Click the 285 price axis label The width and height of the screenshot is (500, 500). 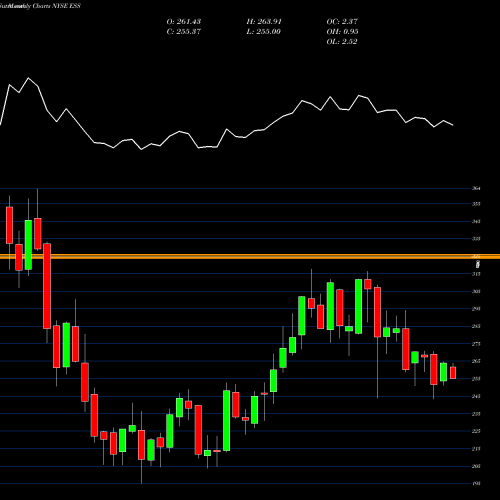coord(476,326)
